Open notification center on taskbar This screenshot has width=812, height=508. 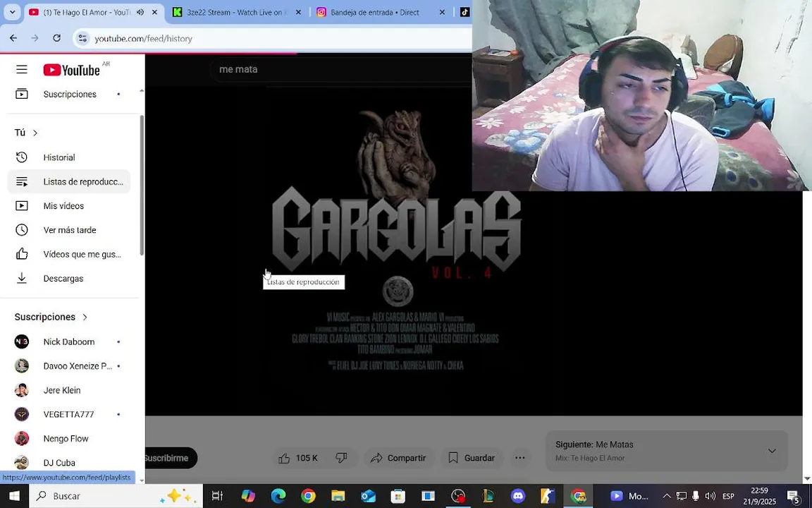point(794,496)
